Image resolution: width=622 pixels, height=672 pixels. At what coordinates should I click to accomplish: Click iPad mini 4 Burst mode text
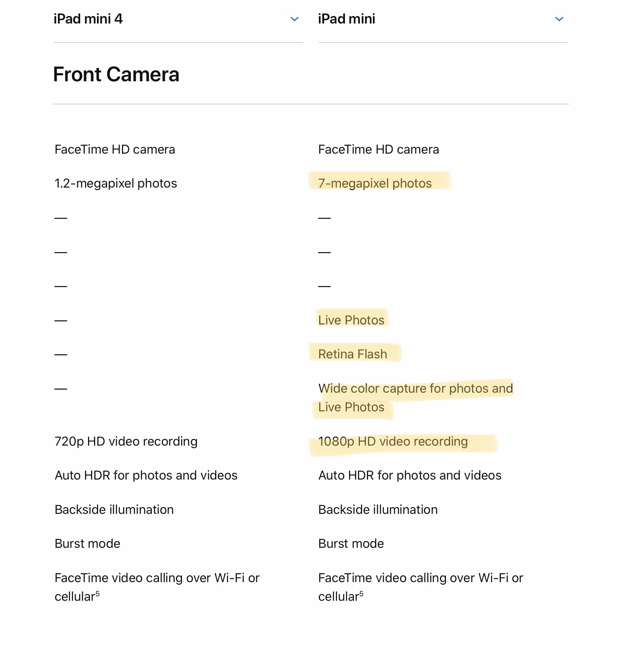pos(87,543)
